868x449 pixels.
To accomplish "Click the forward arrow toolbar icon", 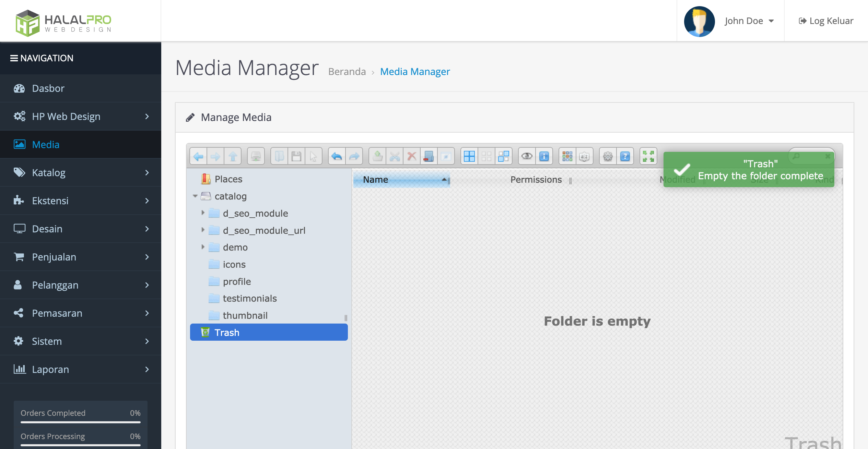I will (x=215, y=156).
